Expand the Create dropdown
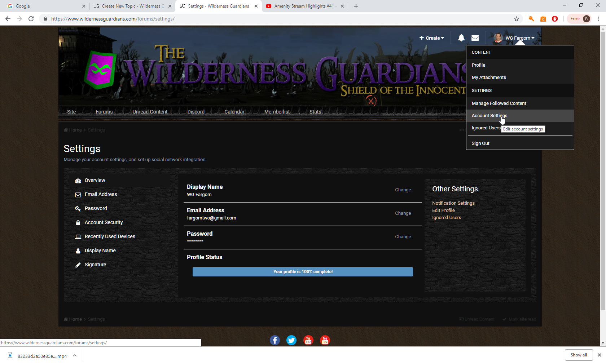 (432, 38)
